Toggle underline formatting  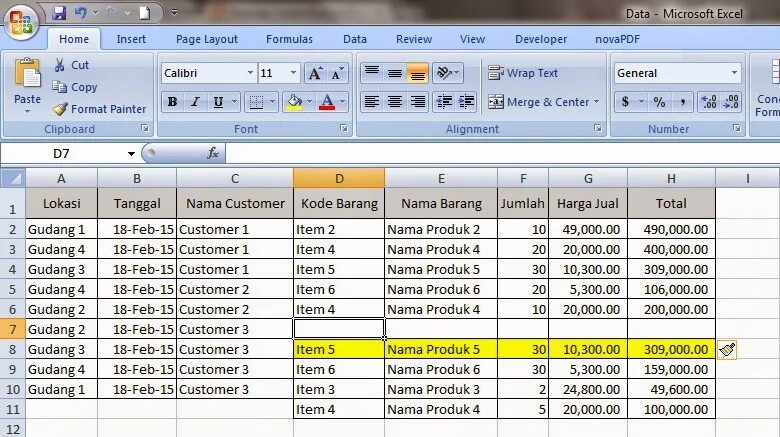pos(218,102)
